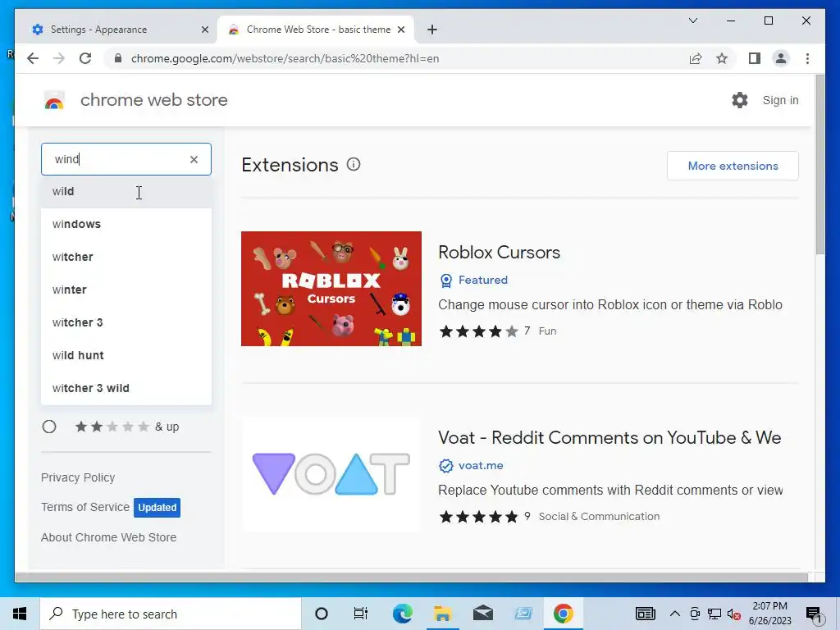The width and height of the screenshot is (840, 630).
Task: Choose the 'windows' search suggestion
Action: pos(126,224)
